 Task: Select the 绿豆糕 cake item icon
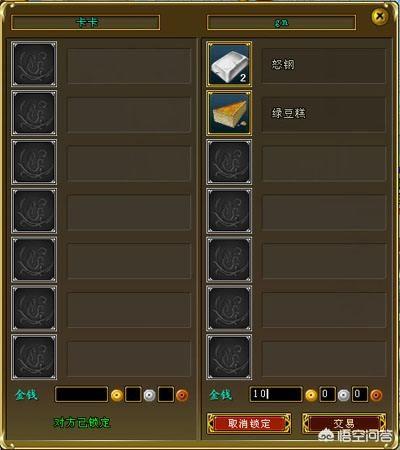(229, 113)
